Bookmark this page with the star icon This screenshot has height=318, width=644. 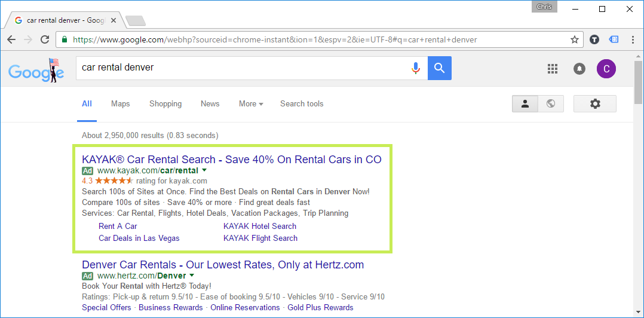click(x=575, y=40)
